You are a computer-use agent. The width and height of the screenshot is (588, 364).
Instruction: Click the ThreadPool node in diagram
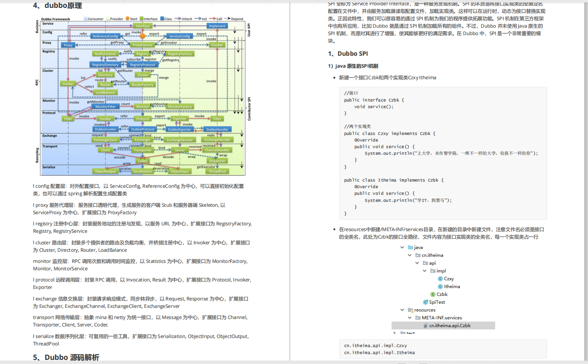[x=217, y=172]
